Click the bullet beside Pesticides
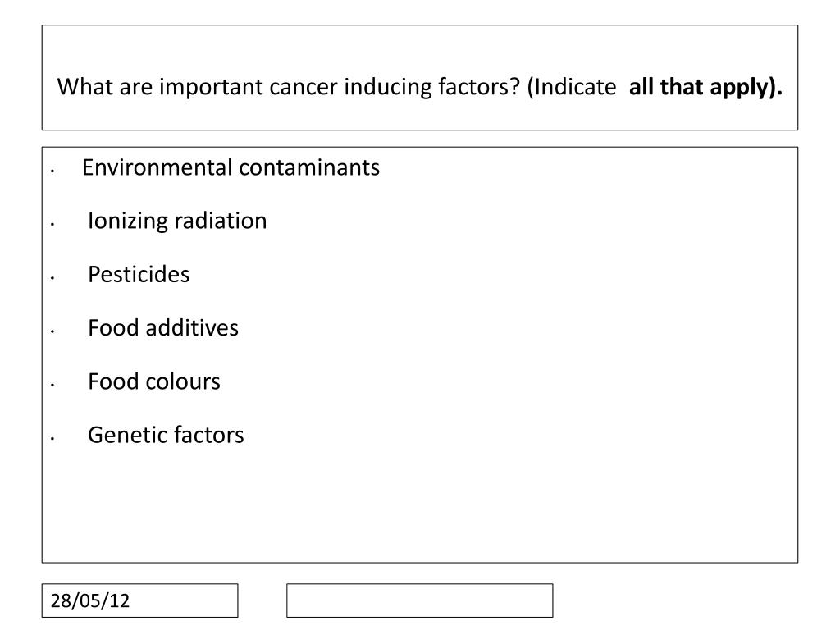The width and height of the screenshot is (840, 630). [x=52, y=279]
